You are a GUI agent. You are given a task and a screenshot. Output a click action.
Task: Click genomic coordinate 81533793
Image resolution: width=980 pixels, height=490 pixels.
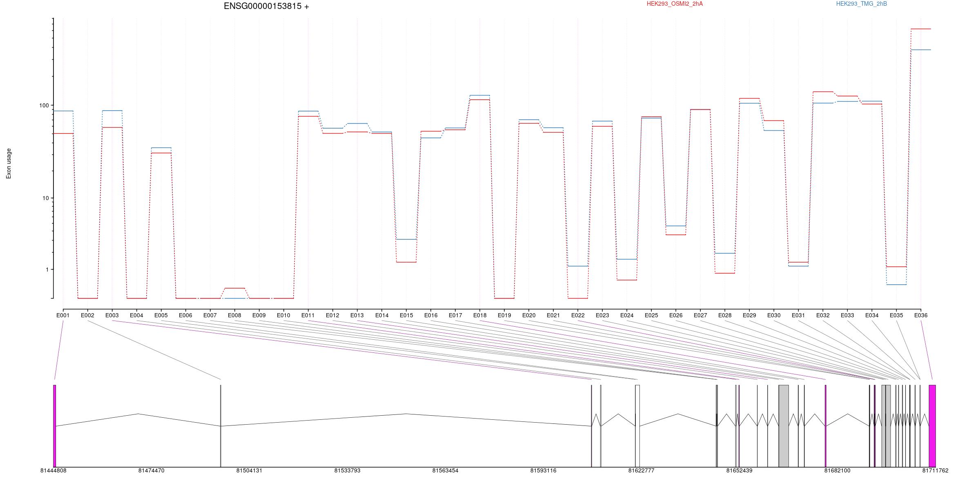click(x=347, y=471)
